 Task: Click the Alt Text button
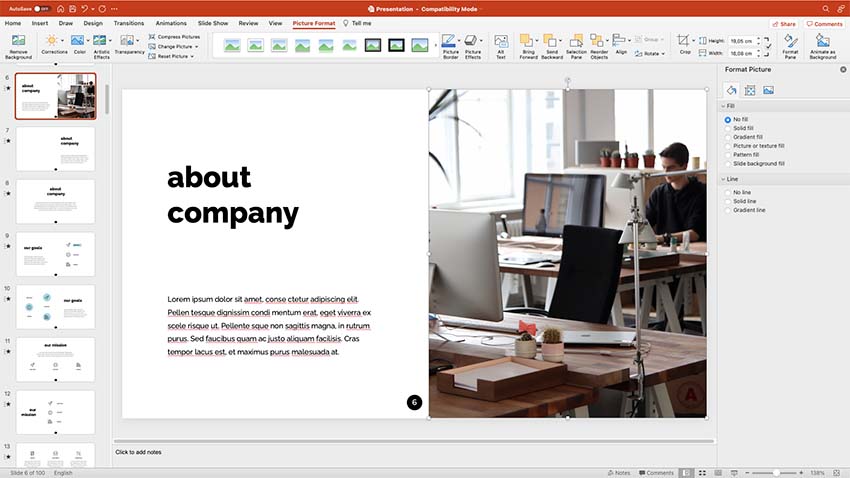501,45
